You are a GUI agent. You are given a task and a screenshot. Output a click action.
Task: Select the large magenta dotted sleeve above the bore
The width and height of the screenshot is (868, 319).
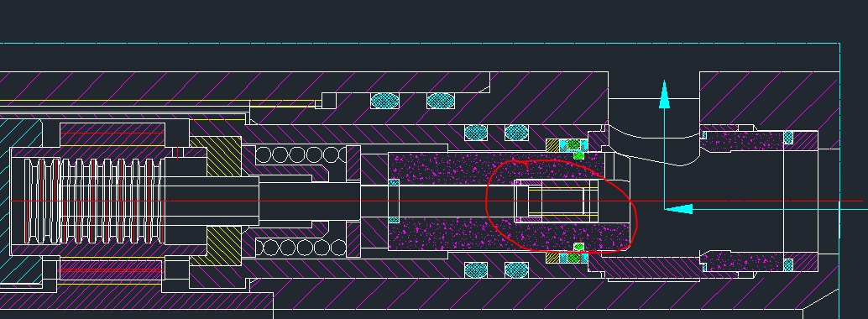click(x=497, y=169)
